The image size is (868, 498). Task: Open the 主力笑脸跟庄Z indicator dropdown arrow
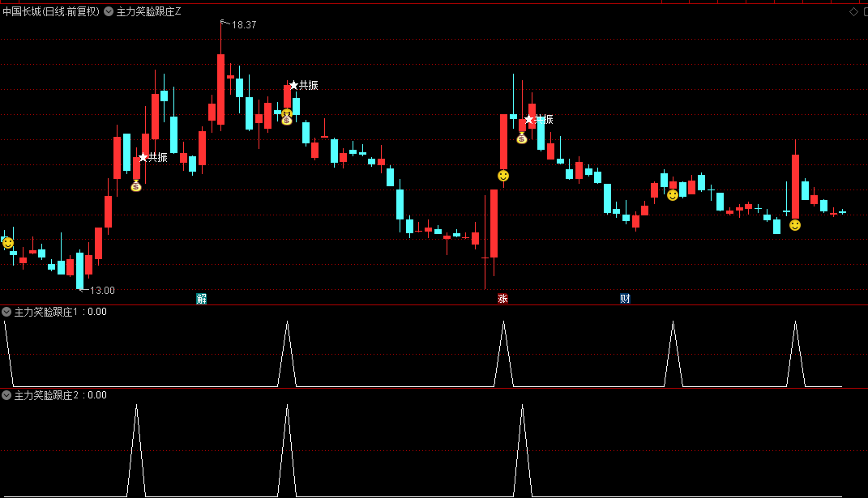pyautogui.click(x=109, y=11)
